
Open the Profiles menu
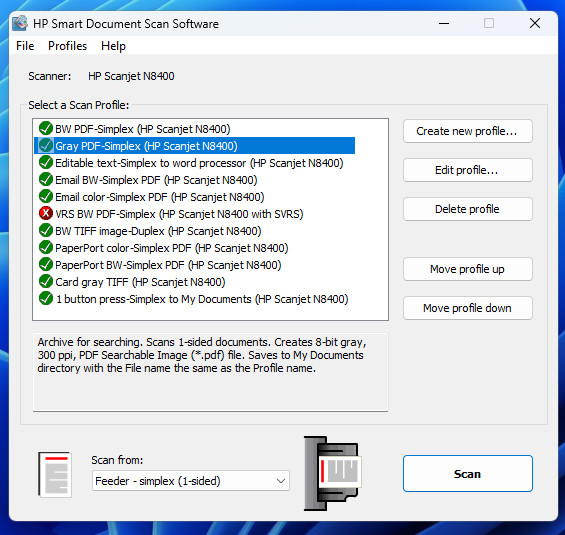coord(67,46)
